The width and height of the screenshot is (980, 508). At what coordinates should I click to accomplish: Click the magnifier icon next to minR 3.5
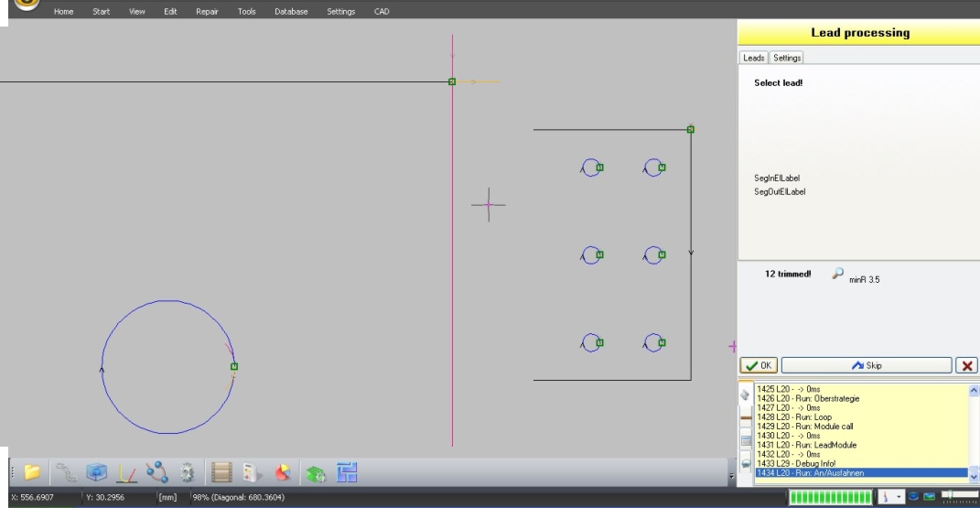[x=837, y=274]
